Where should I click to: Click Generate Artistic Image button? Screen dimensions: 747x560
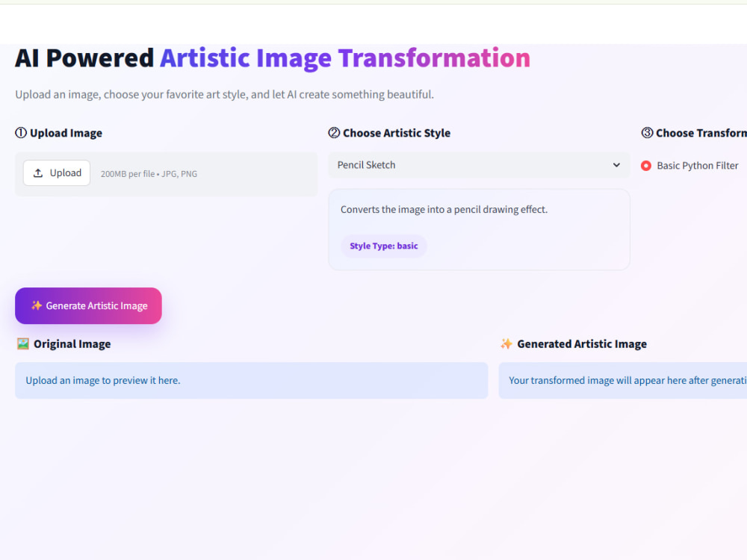(x=88, y=305)
